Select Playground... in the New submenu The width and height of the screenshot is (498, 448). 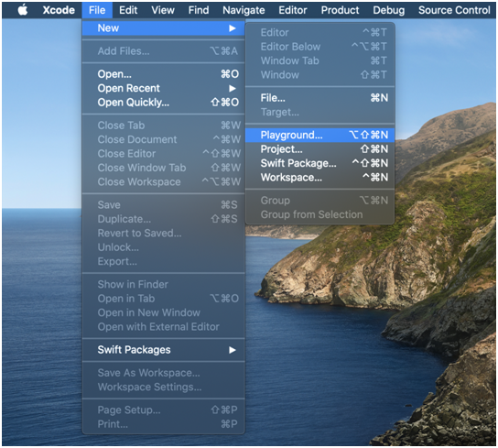[319, 135]
